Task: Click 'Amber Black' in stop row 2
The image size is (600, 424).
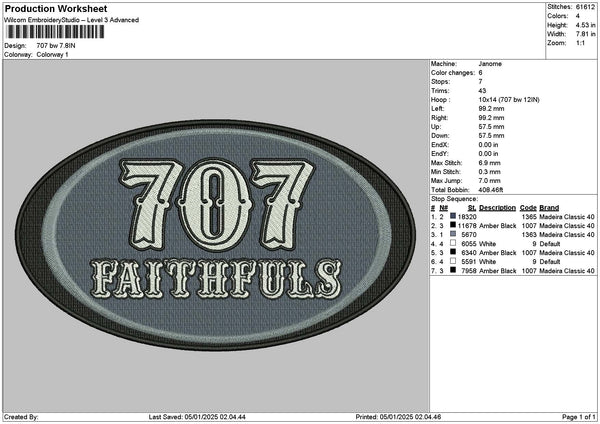Action: [497, 226]
